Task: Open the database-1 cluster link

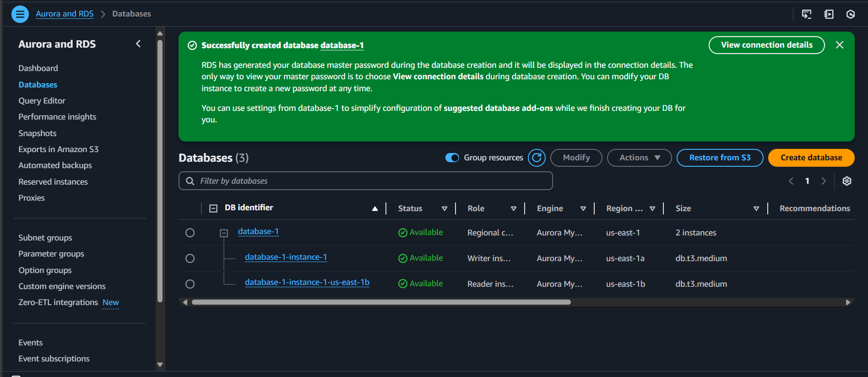Action: pos(258,232)
